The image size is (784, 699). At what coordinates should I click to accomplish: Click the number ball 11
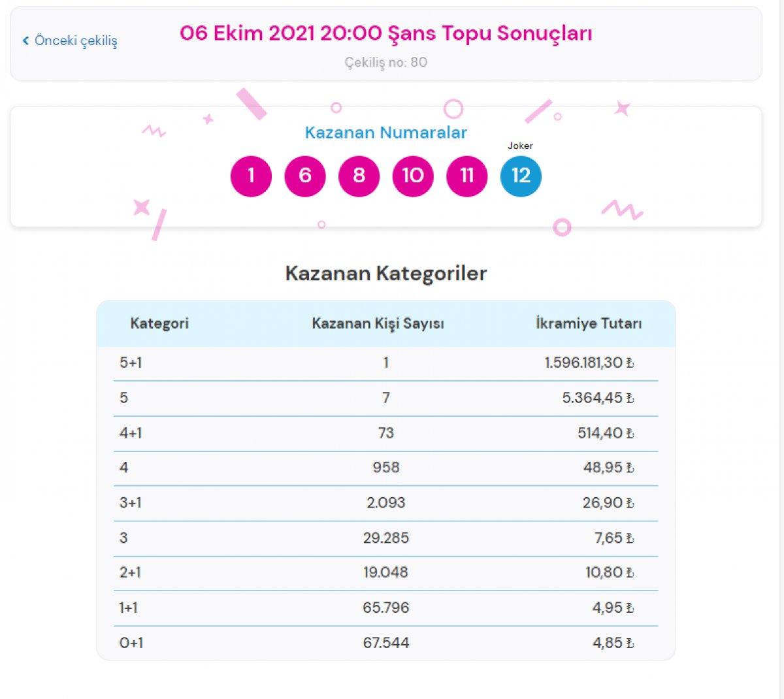pos(466,175)
